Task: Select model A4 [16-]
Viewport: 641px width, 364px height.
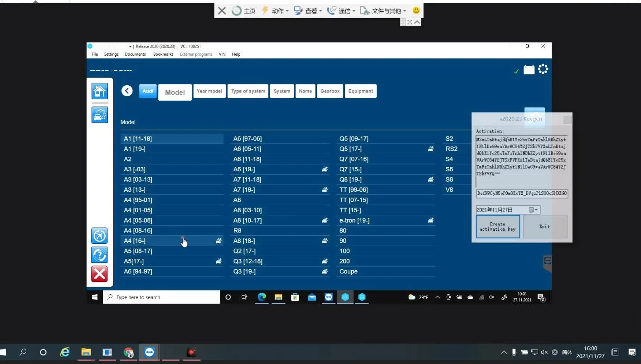Action: (172, 241)
